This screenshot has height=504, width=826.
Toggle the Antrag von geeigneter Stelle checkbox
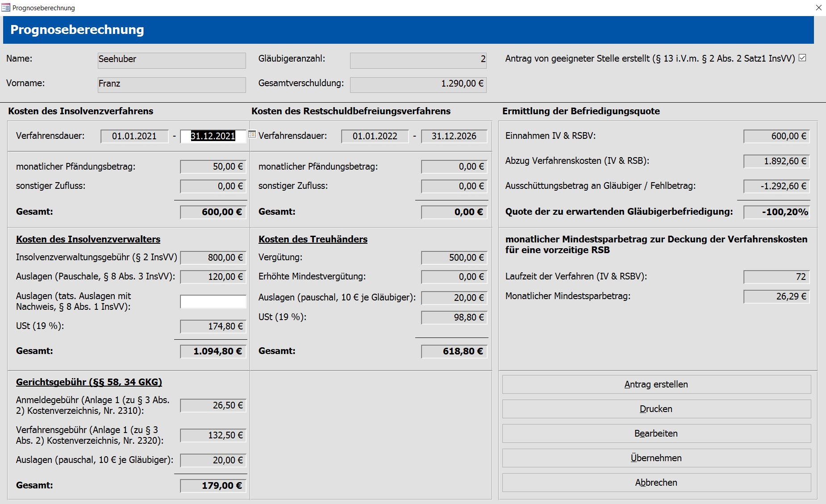point(802,58)
